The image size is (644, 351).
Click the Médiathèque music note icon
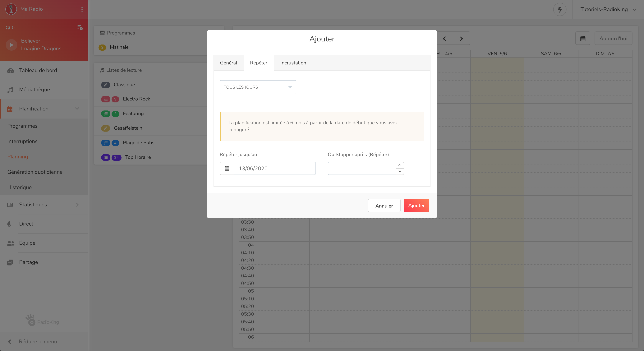coord(10,90)
